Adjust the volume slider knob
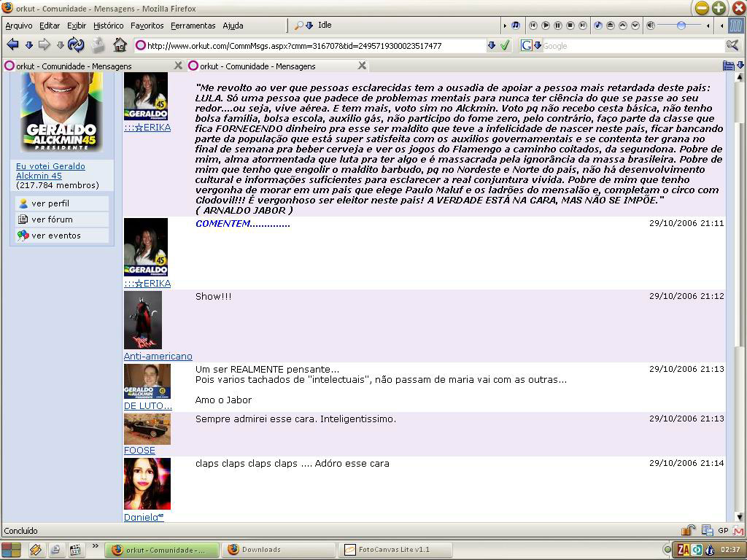Viewport: 747px width, 560px height. coord(681,26)
